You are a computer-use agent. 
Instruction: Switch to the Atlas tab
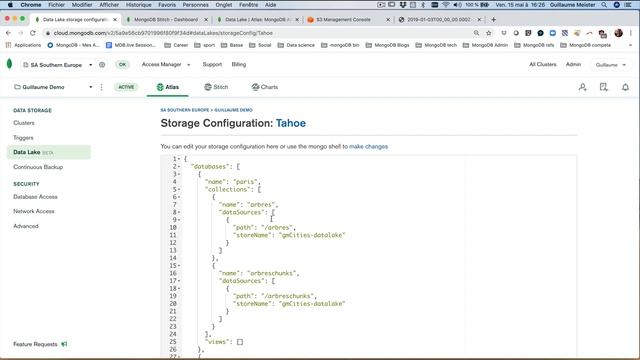(168, 87)
